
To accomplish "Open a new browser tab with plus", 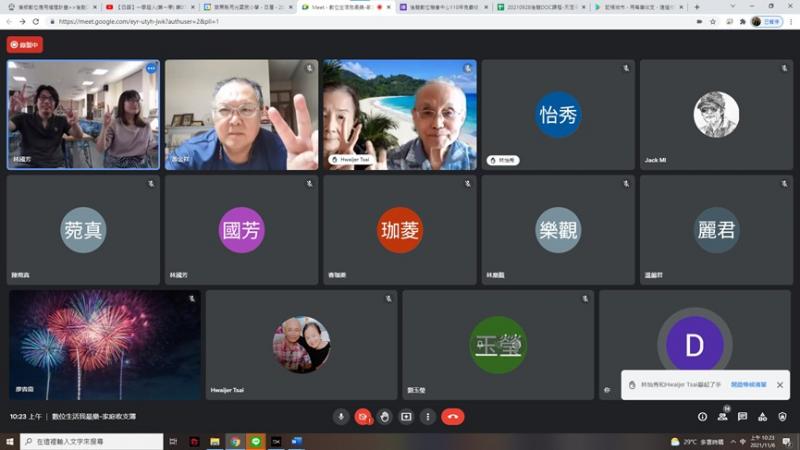I will (697, 7).
